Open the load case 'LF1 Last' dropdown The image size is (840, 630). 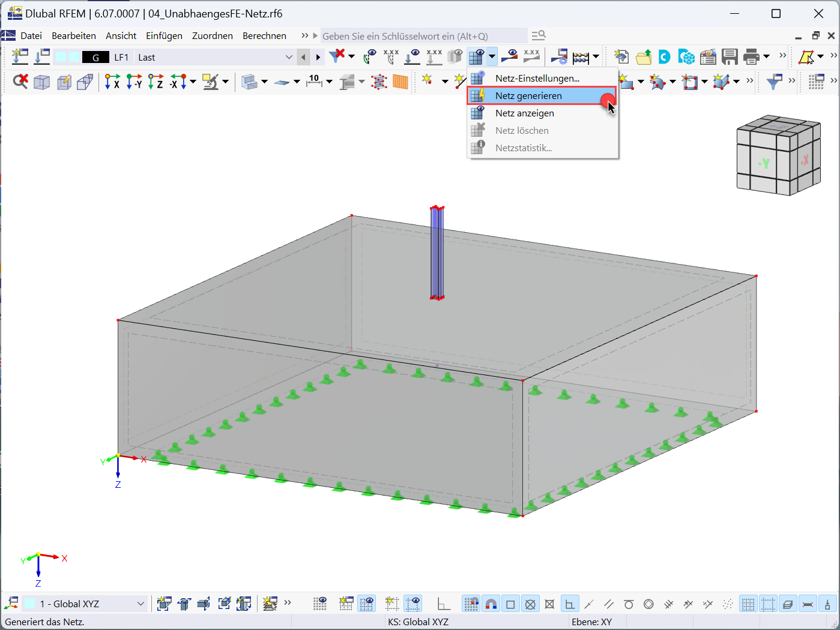point(290,57)
